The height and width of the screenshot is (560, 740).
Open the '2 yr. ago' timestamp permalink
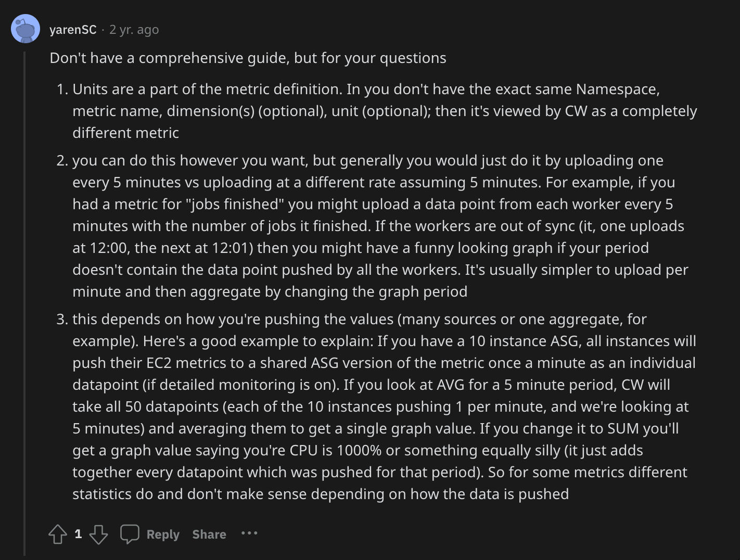tap(134, 30)
